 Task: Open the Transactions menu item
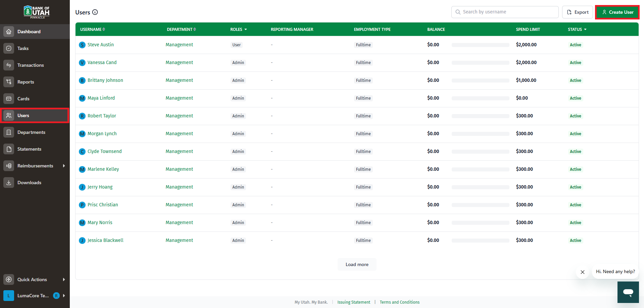pos(35,65)
